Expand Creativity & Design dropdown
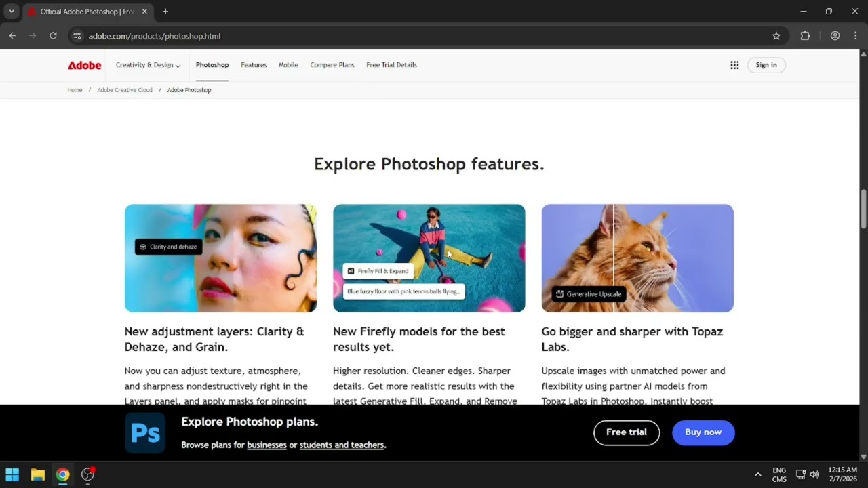This screenshot has width=868, height=488. pos(148,65)
